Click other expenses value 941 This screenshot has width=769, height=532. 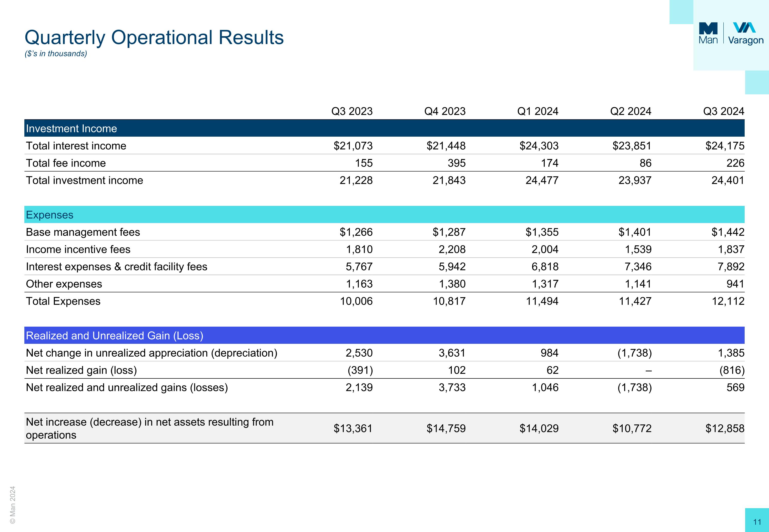735,284
